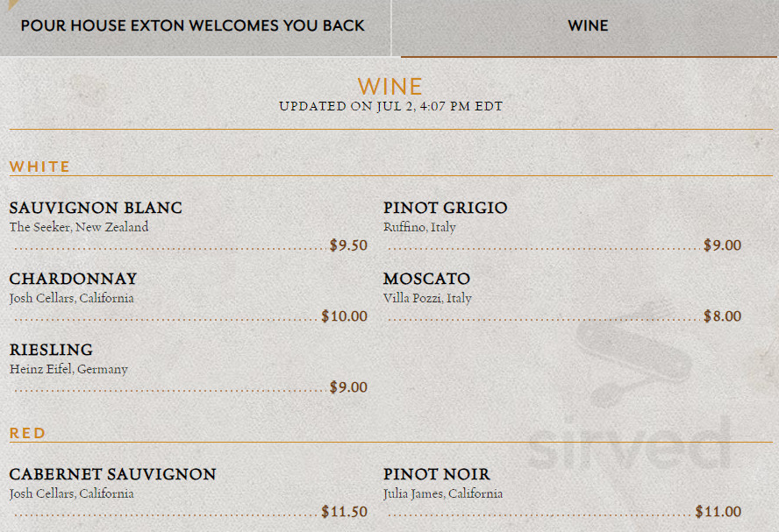
Task: Click the $8.00 Moscato price
Action: [722, 316]
